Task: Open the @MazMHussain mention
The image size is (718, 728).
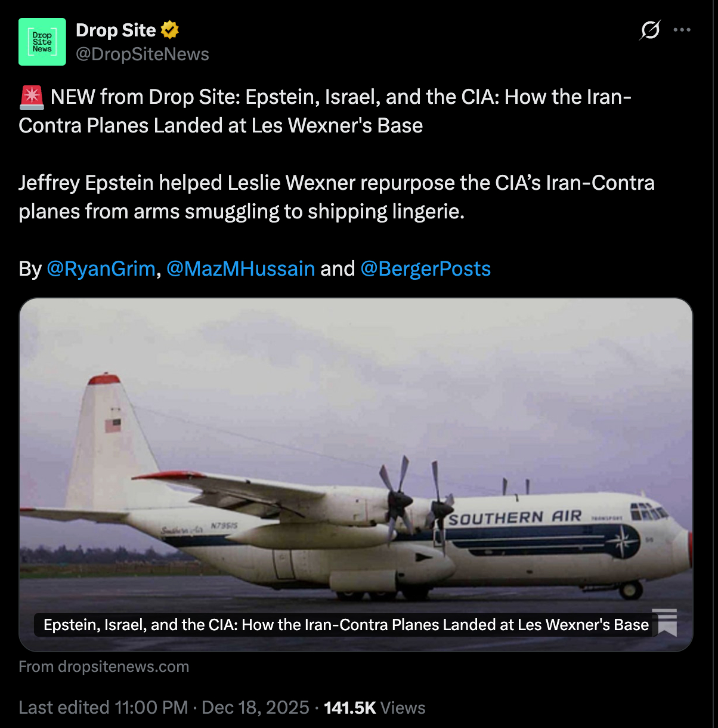Action: 240,269
